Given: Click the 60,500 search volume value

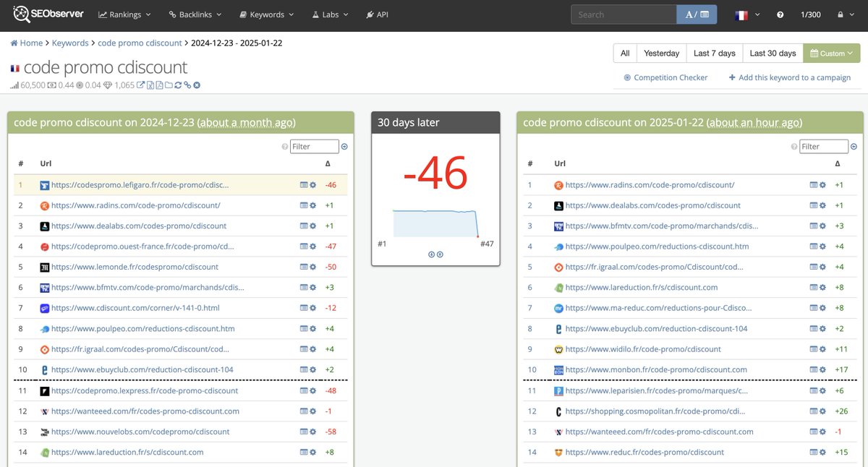Looking at the screenshot, I should [x=33, y=85].
